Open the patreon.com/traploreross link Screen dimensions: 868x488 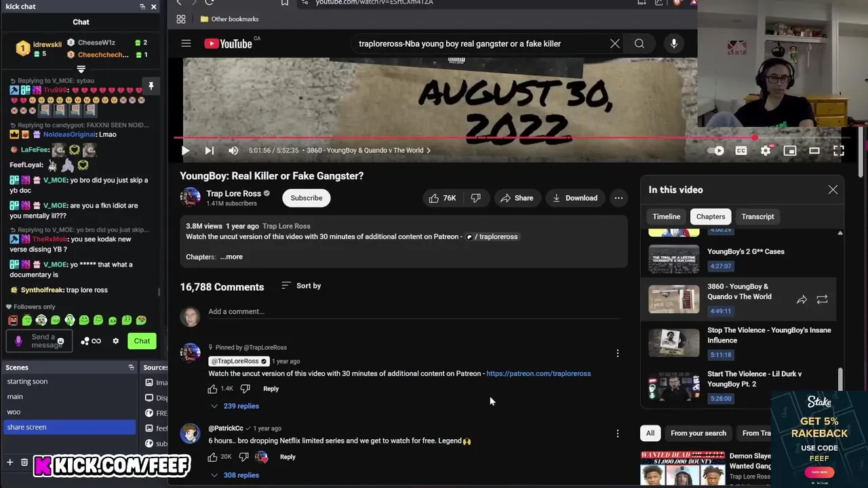coord(538,373)
